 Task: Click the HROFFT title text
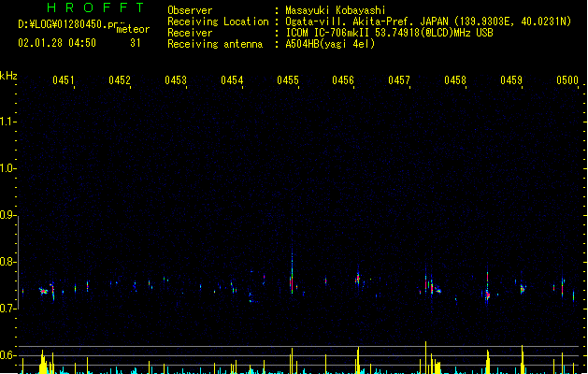[x=95, y=7]
